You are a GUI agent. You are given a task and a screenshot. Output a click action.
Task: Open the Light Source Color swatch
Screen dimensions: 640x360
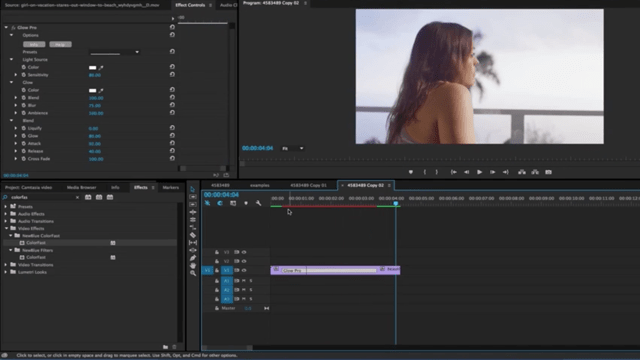point(93,67)
